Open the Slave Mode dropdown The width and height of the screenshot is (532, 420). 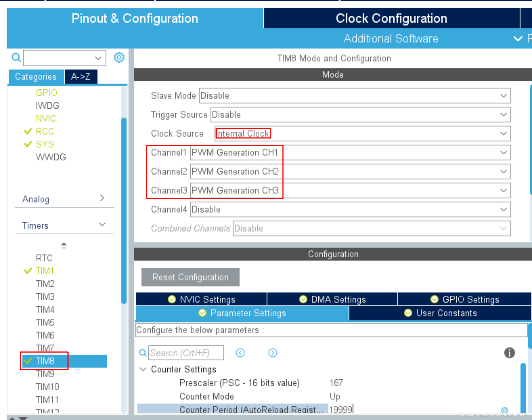(355, 96)
